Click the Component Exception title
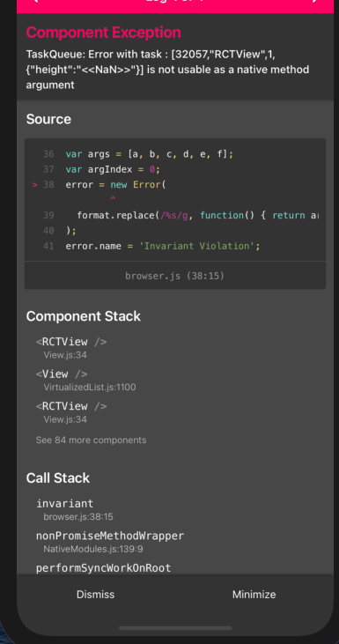This screenshot has height=644, width=339. point(103,33)
